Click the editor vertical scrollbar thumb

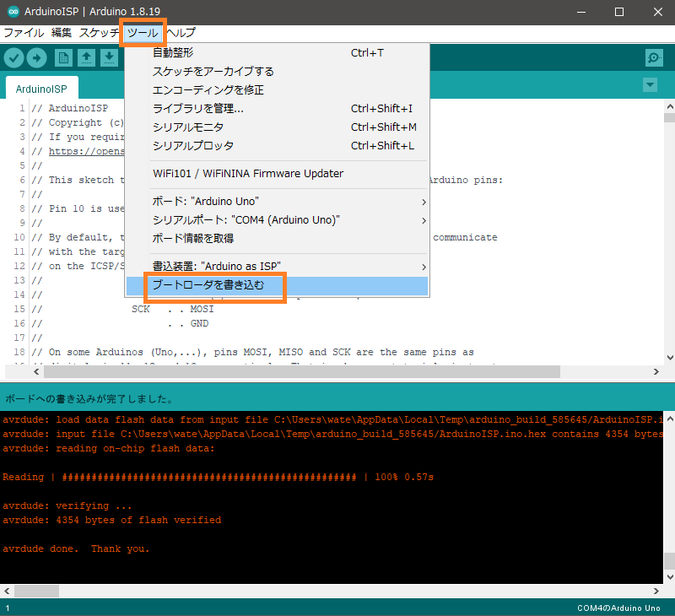click(x=669, y=117)
